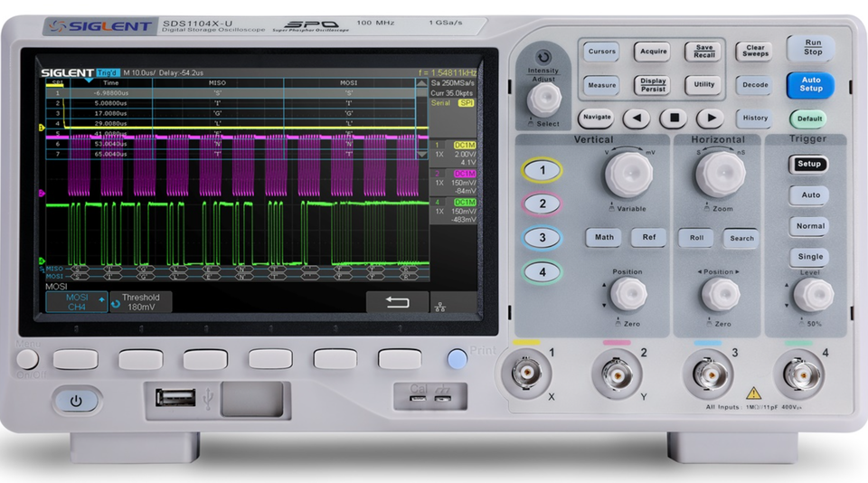Click the navigate forward arrow button
Screen dimensions: 868x483
tap(711, 118)
